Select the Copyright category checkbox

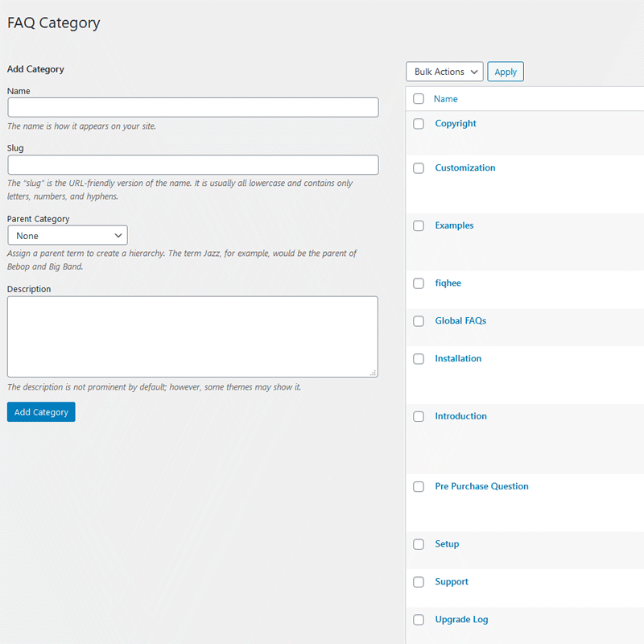(418, 123)
